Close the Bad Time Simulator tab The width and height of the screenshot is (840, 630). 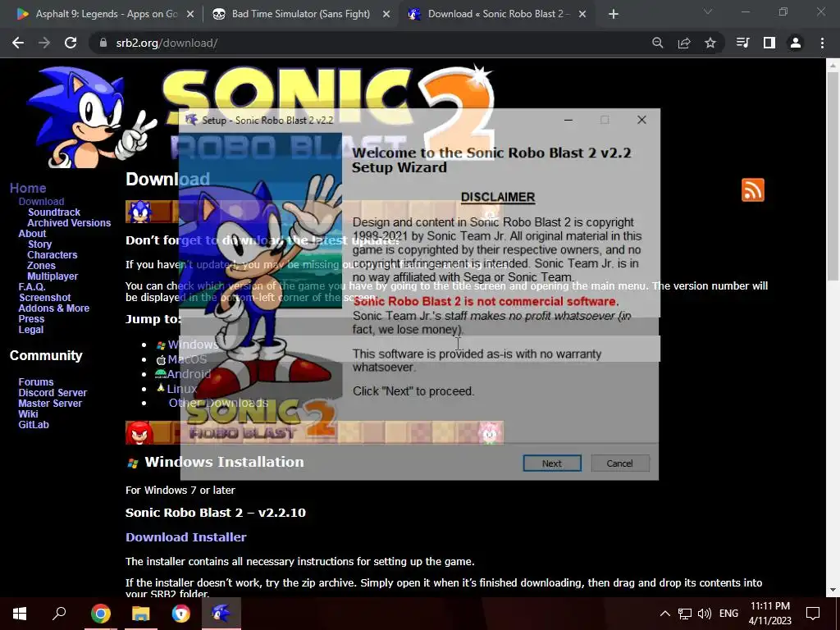[x=386, y=14]
